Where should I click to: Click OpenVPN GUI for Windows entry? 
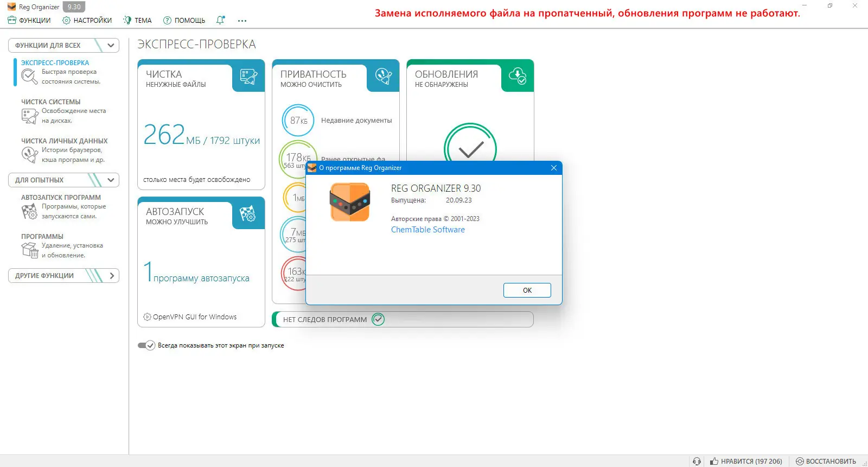[x=190, y=317]
